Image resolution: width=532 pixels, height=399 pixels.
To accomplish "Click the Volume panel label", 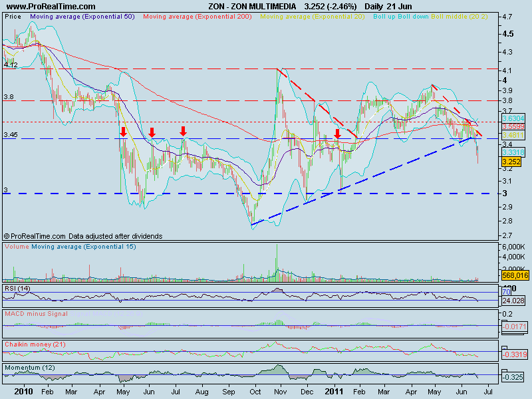I will point(17,247).
